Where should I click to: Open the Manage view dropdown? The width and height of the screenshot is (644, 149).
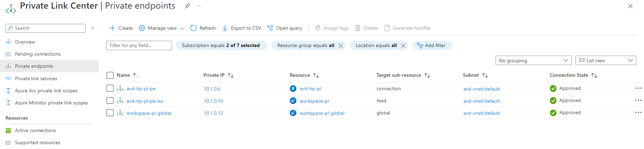[162, 28]
